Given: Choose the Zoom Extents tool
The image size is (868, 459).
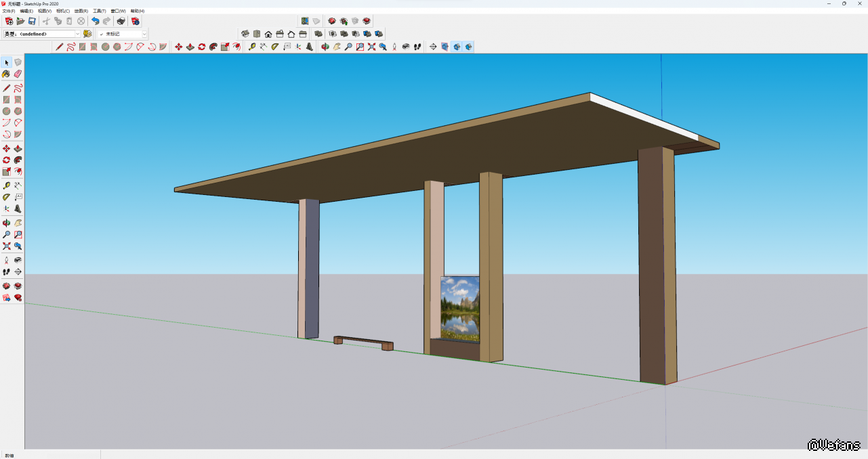Looking at the screenshot, I should coord(371,47).
